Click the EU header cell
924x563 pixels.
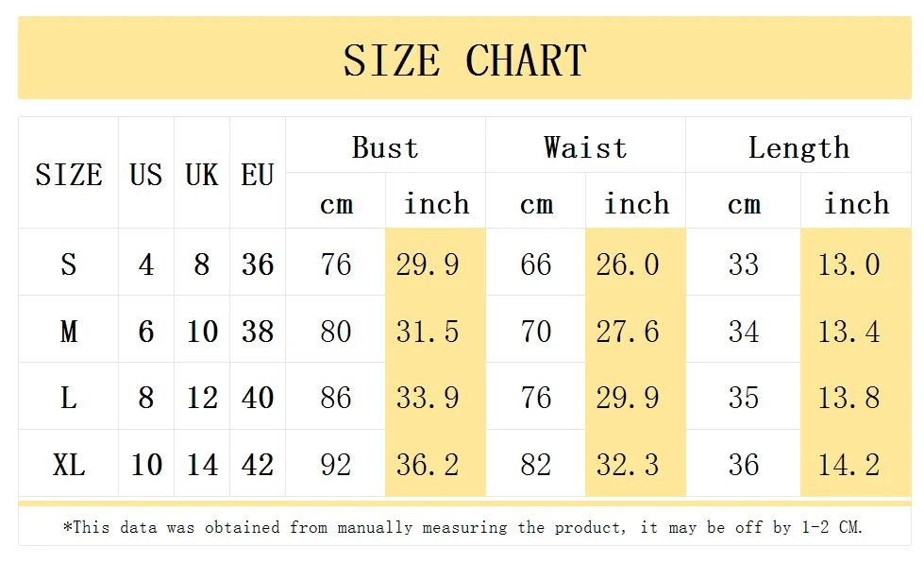258,173
